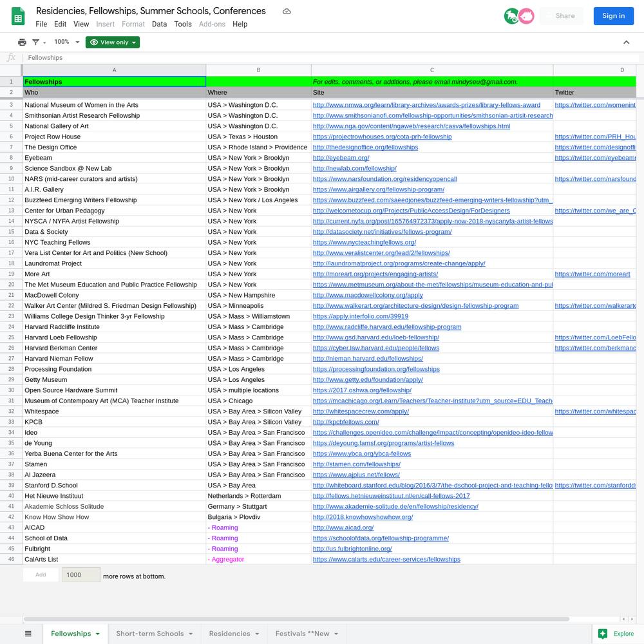This screenshot has height=644, width=644.
Task: Click the Explore label button
Action: point(623,634)
